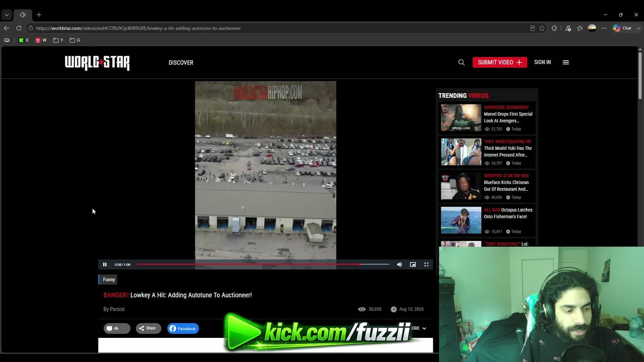
Task: Expand the MORE dropdown chevron
Action: pyautogui.click(x=424, y=328)
